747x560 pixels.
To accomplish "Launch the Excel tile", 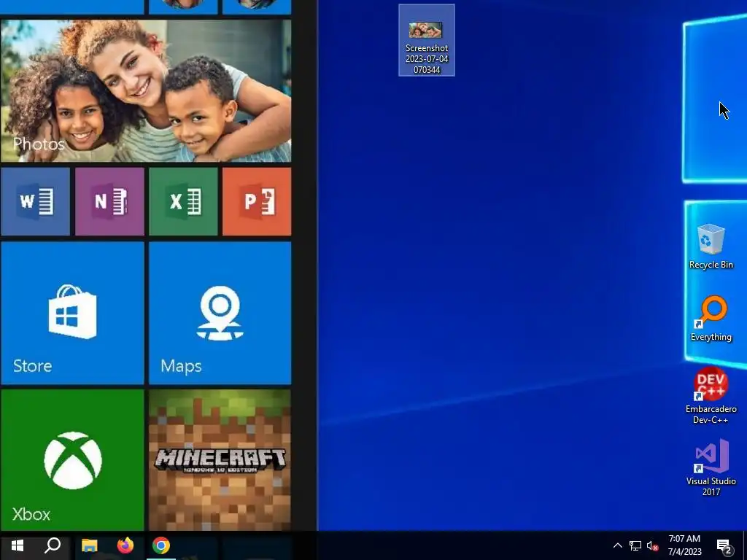I will [183, 201].
